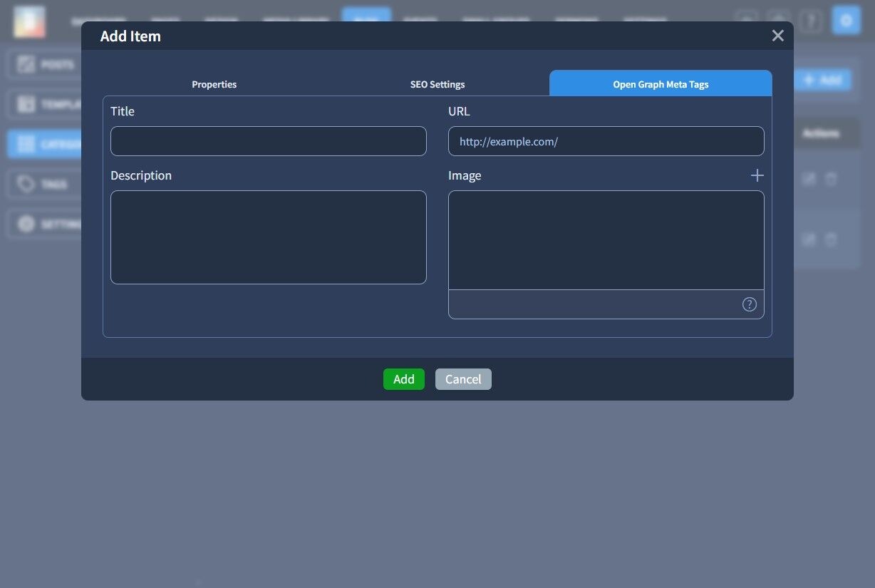Close the Add Item dialog
Screen dimensions: 875x588
777,36
